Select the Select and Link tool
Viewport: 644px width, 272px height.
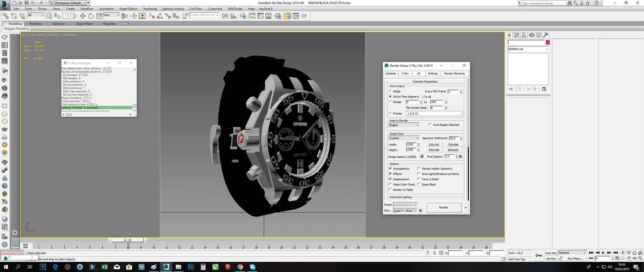[6, 16]
